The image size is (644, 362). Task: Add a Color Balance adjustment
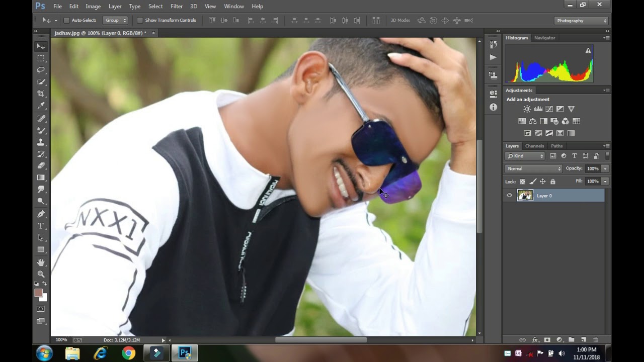pos(532,121)
